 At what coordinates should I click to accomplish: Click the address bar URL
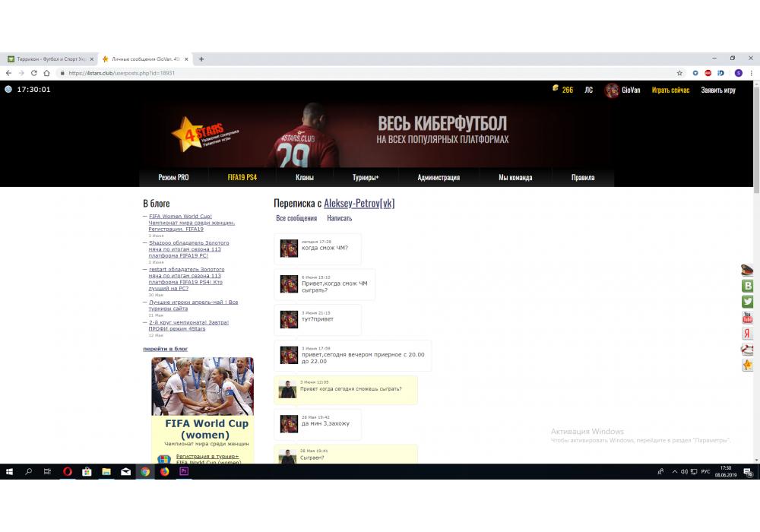click(x=121, y=73)
